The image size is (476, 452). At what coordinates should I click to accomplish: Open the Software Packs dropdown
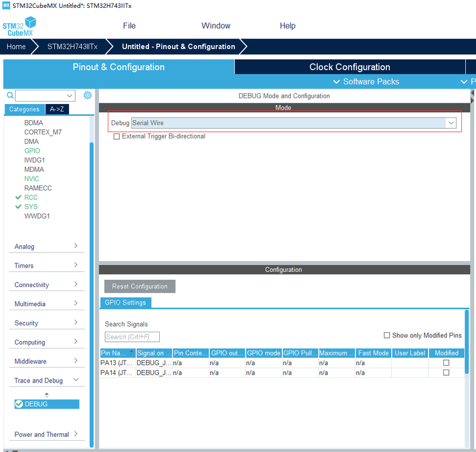pyautogui.click(x=366, y=82)
